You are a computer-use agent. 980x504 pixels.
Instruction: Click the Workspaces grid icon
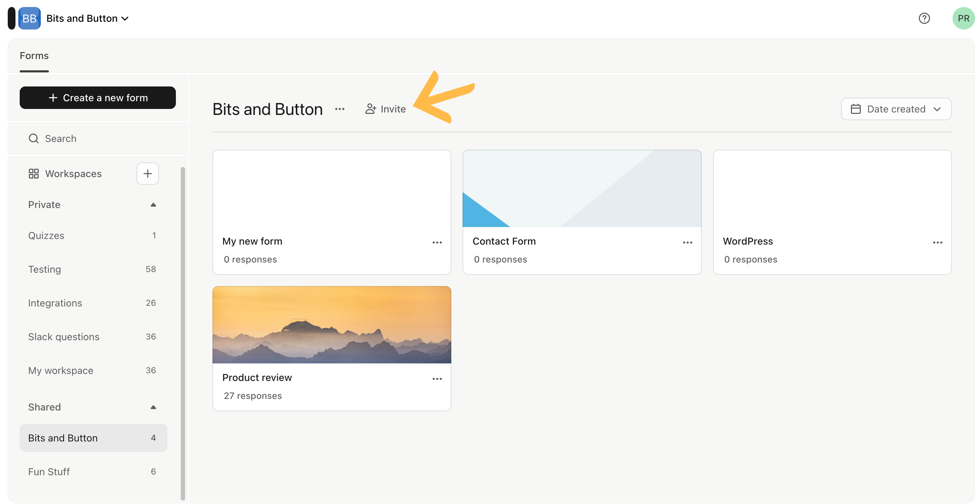tap(33, 174)
